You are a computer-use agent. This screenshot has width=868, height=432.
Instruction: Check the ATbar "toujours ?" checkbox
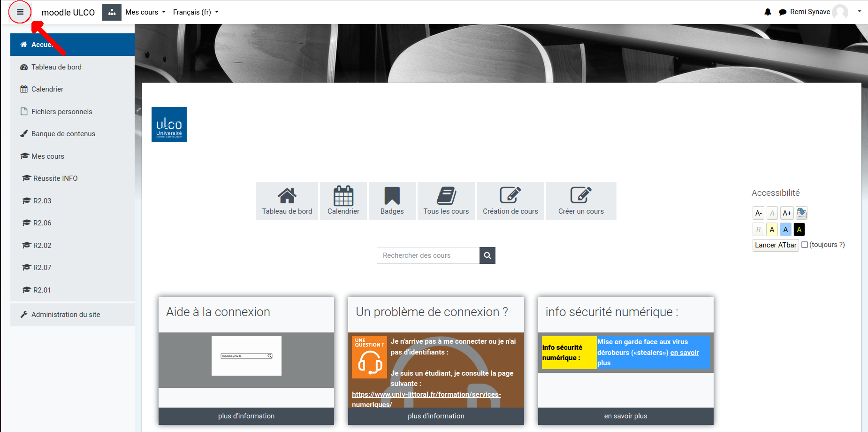tap(805, 245)
